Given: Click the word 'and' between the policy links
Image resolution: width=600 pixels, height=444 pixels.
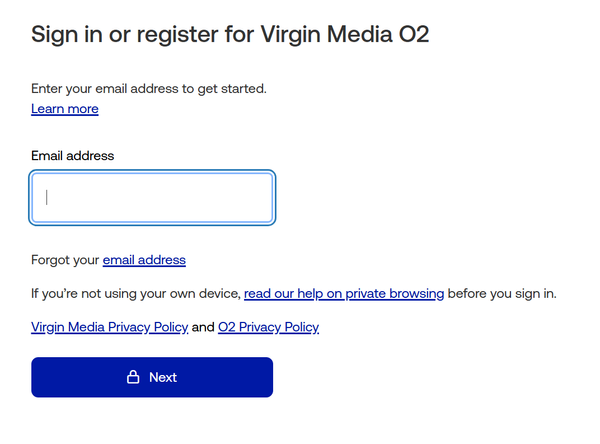Looking at the screenshot, I should click(x=203, y=327).
